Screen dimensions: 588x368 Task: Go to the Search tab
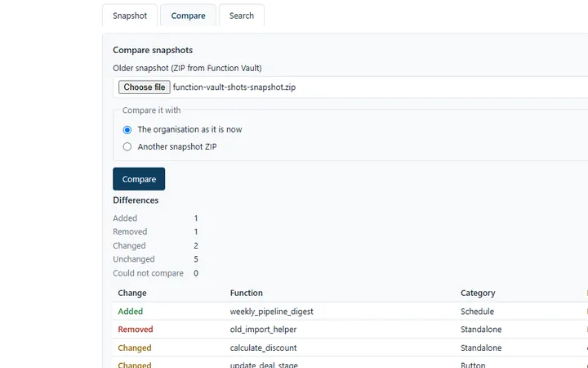click(242, 16)
